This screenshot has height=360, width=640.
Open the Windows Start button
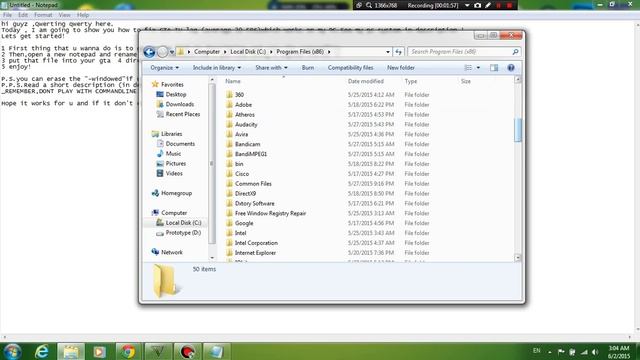[12, 351]
